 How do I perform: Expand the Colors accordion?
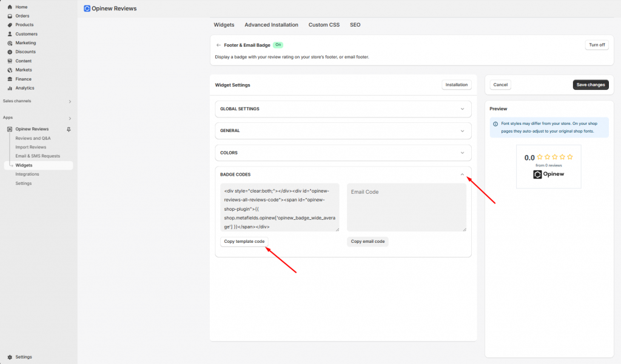click(x=343, y=153)
